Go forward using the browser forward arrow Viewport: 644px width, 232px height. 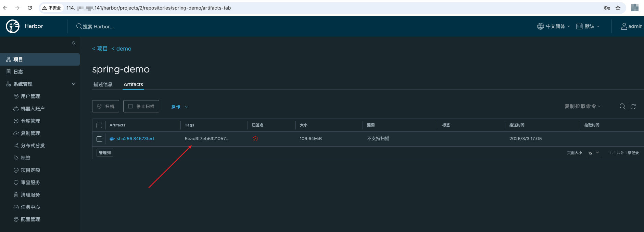(x=17, y=8)
